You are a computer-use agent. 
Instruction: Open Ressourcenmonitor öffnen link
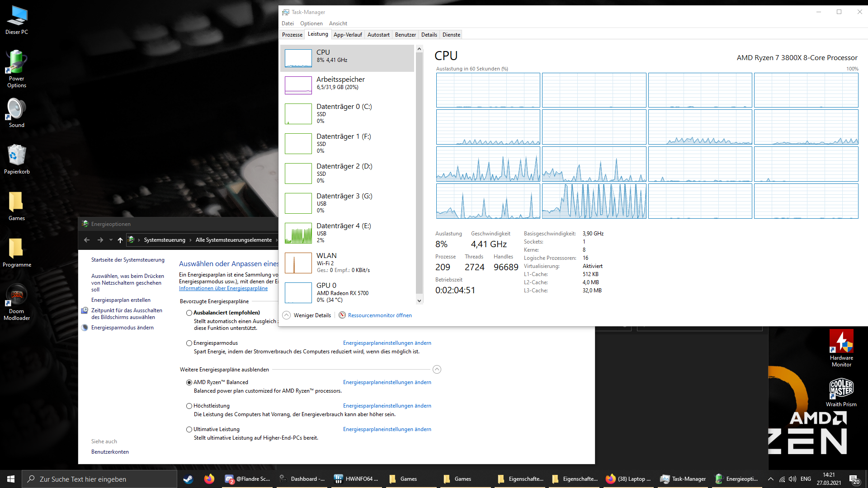point(380,315)
